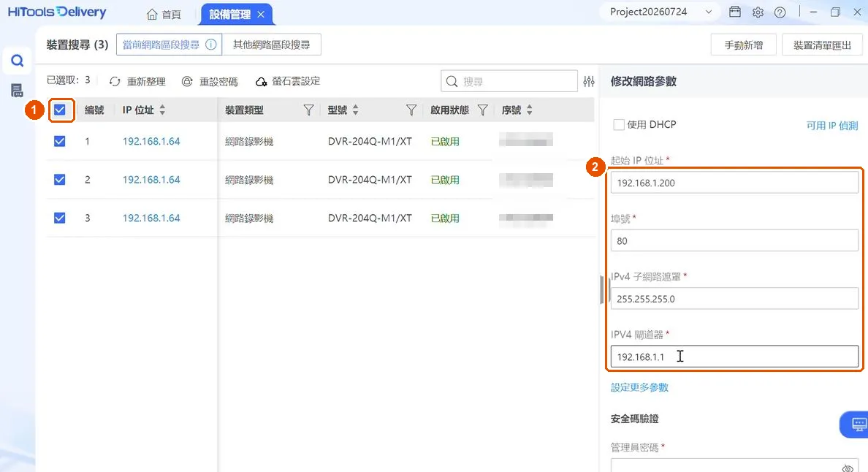Click the home icon tab 首頁
This screenshot has height=472, width=868.
pos(164,15)
